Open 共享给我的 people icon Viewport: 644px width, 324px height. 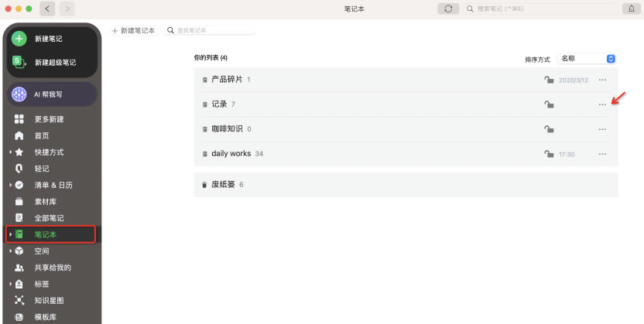tap(19, 268)
